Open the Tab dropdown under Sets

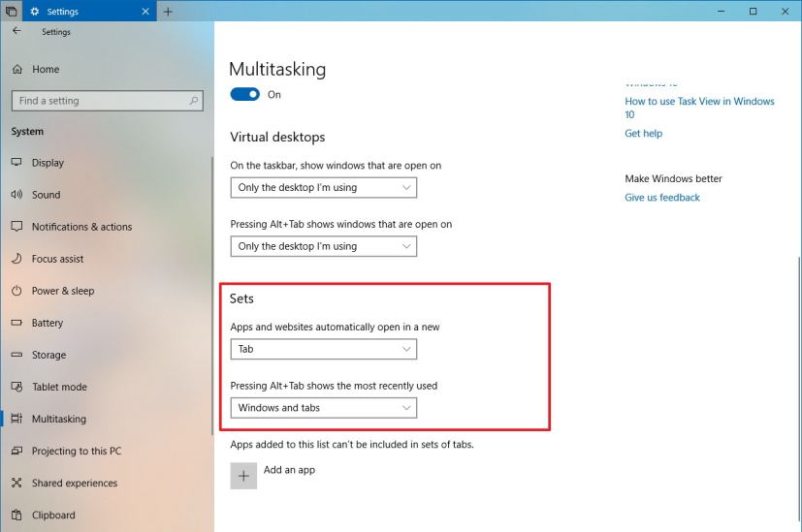tap(323, 349)
